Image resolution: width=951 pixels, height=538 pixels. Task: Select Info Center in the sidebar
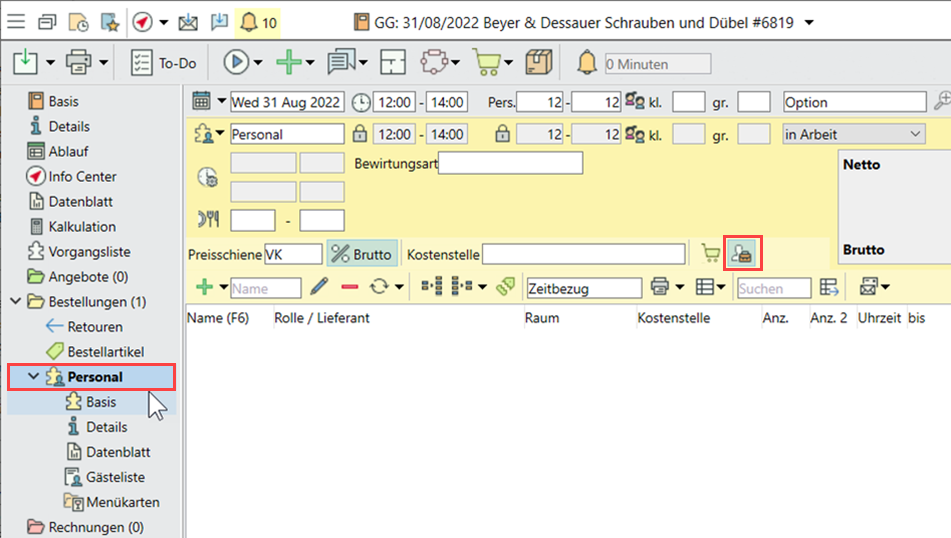[82, 176]
